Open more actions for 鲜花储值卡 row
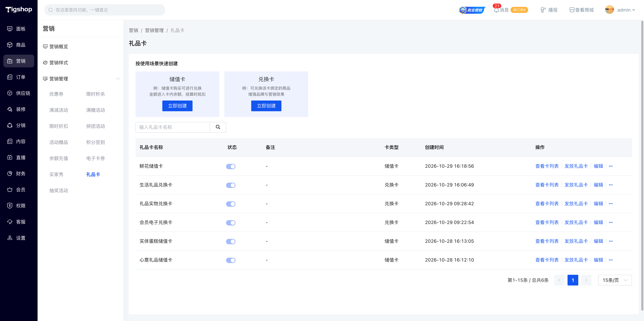 [x=610, y=166]
